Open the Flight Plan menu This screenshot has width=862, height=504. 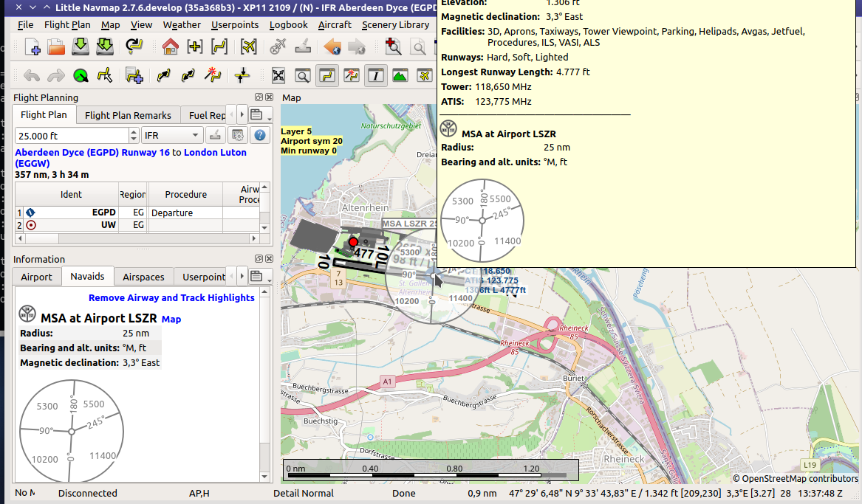coord(67,24)
